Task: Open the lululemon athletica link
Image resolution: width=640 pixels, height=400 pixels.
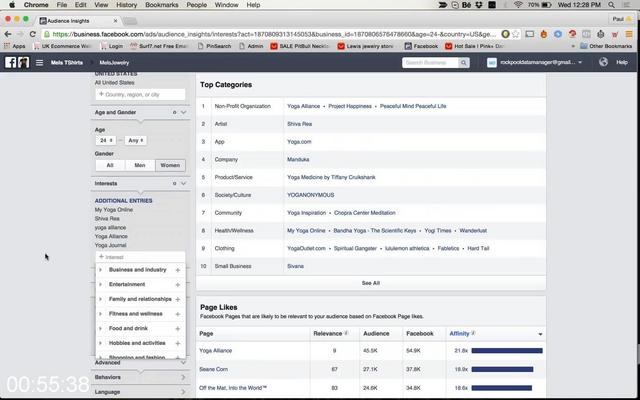Action: (x=407, y=249)
